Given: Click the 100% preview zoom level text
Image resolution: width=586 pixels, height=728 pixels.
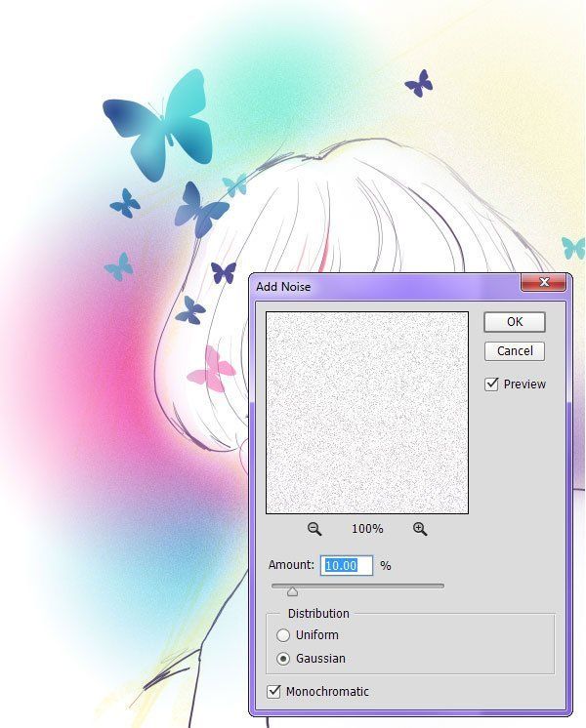Looking at the screenshot, I should point(367,529).
